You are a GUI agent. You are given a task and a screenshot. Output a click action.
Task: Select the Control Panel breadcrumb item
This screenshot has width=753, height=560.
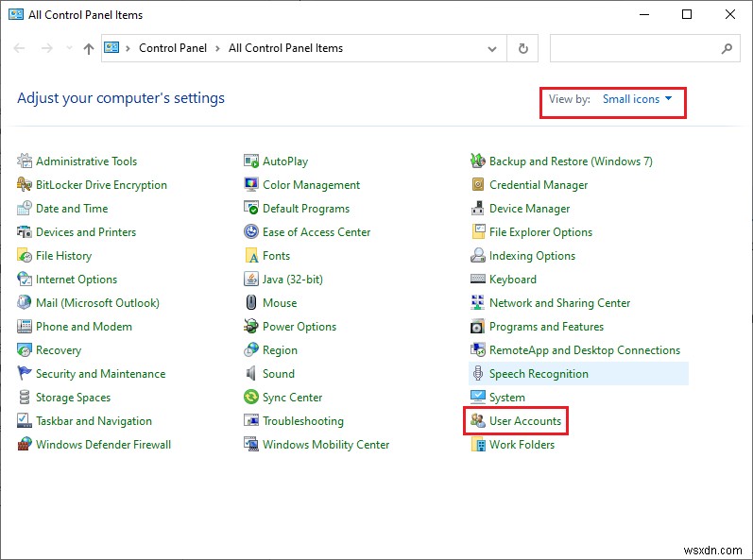click(x=174, y=48)
